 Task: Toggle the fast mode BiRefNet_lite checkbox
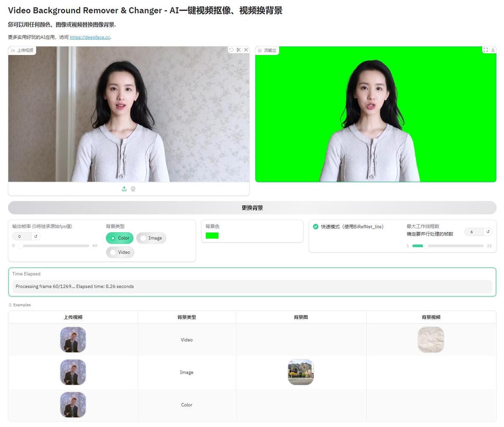(316, 227)
